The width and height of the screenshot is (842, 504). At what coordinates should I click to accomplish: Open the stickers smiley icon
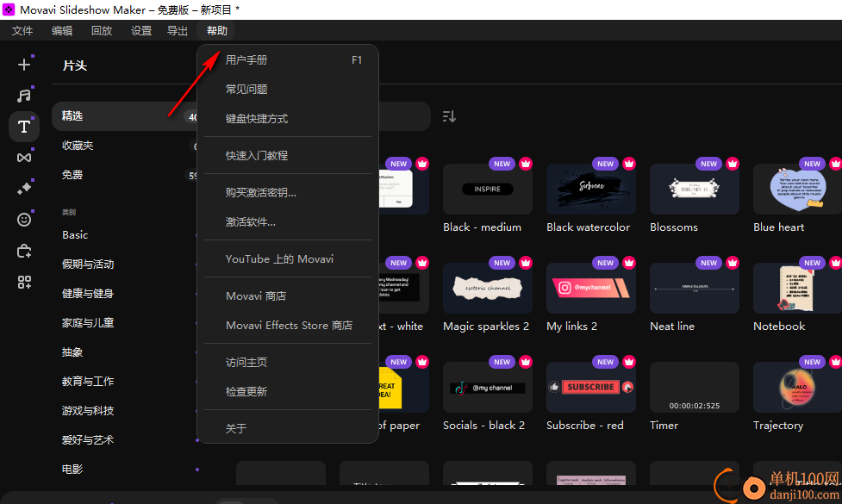[x=23, y=220]
